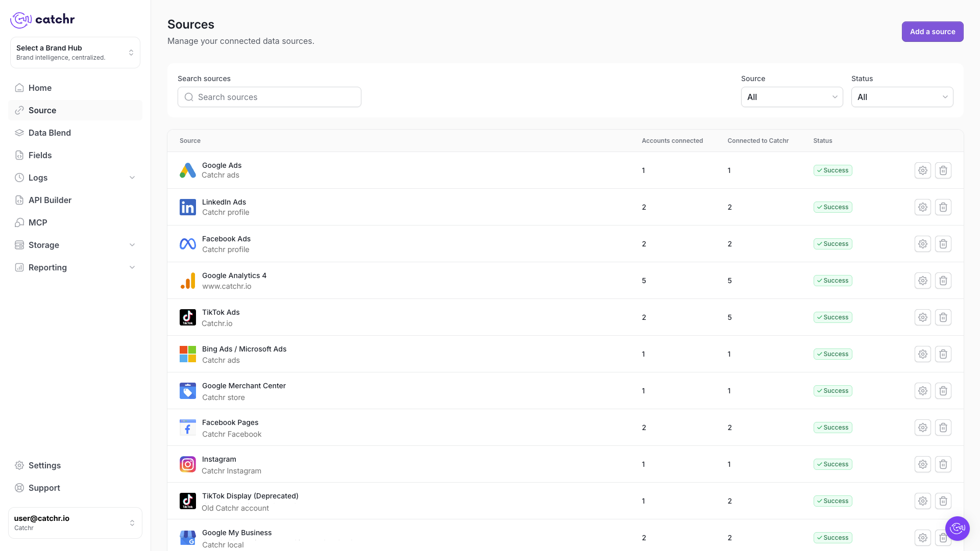The height and width of the screenshot is (551, 980).
Task: Delete the LinkedIn Ads source
Action: [x=943, y=207]
